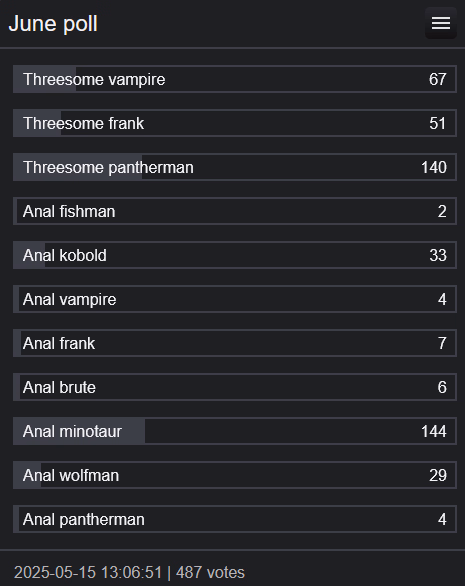
Task: Click the 140 vote count number
Action: 434,167
